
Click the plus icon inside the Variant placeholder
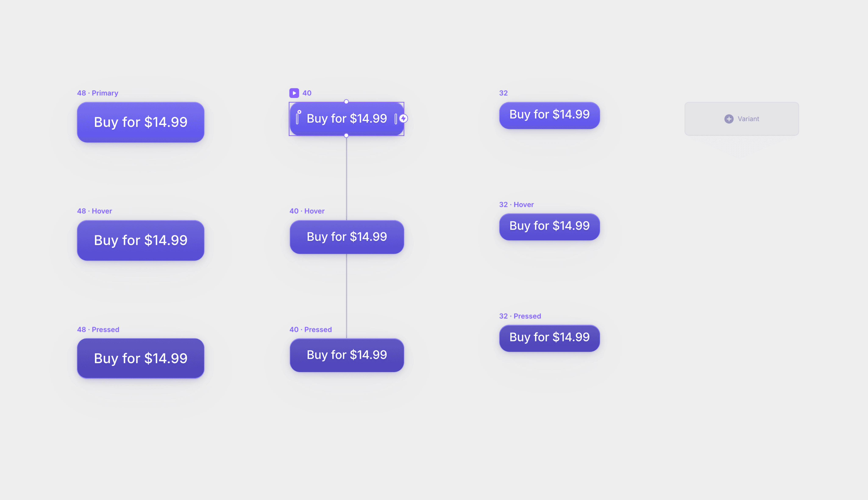(x=729, y=119)
